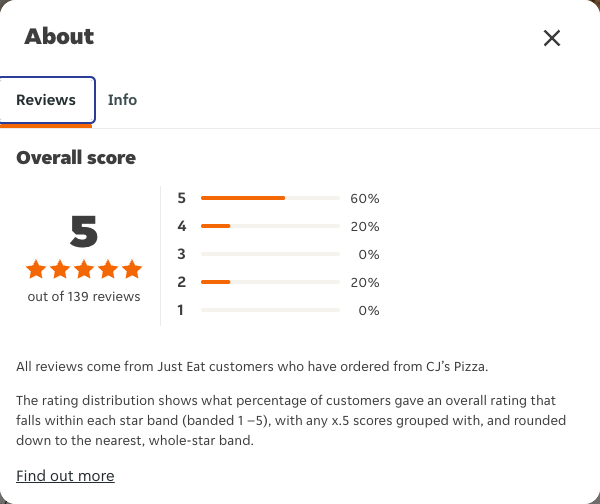Image resolution: width=600 pixels, height=504 pixels.
Task: Click the 1-star rating bar at 0%
Action: (x=270, y=310)
